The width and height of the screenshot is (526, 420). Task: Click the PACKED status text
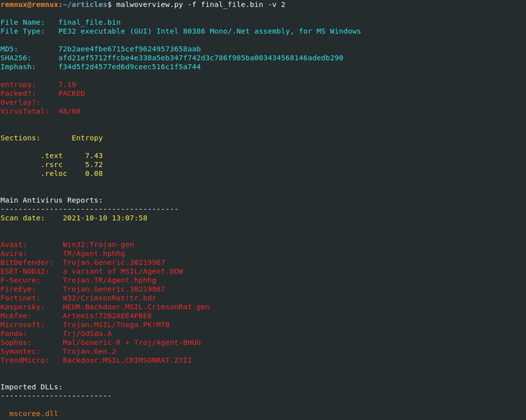coord(71,94)
